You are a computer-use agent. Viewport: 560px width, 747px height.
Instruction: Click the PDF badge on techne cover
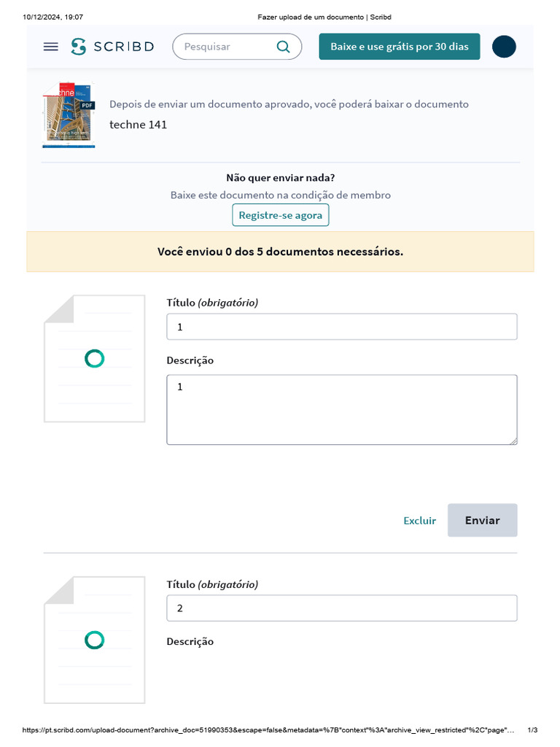coord(87,105)
